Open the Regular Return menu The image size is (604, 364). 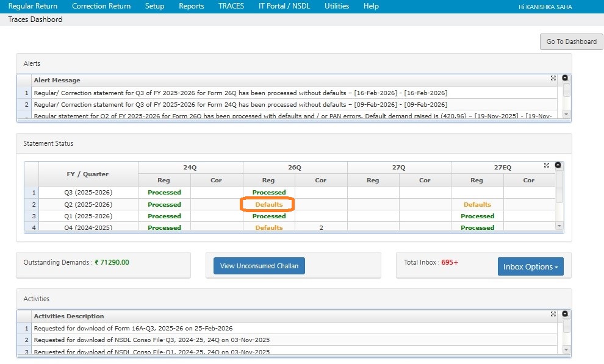pyautogui.click(x=33, y=6)
